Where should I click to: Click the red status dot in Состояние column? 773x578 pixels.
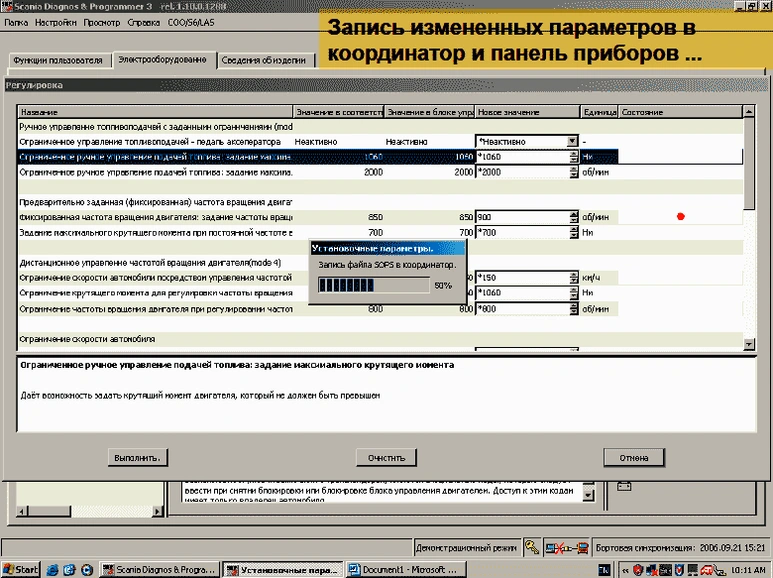click(x=680, y=216)
